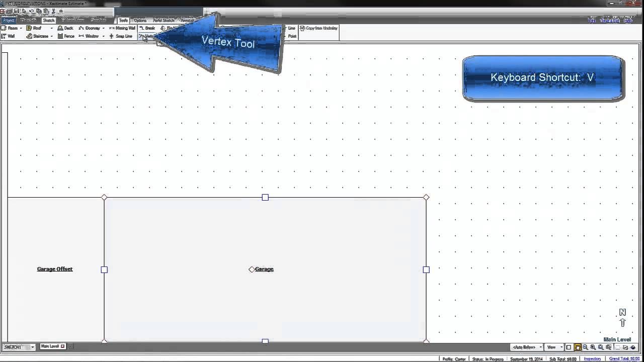
Task: Open the Inspection link in status bar
Action: [592, 359]
